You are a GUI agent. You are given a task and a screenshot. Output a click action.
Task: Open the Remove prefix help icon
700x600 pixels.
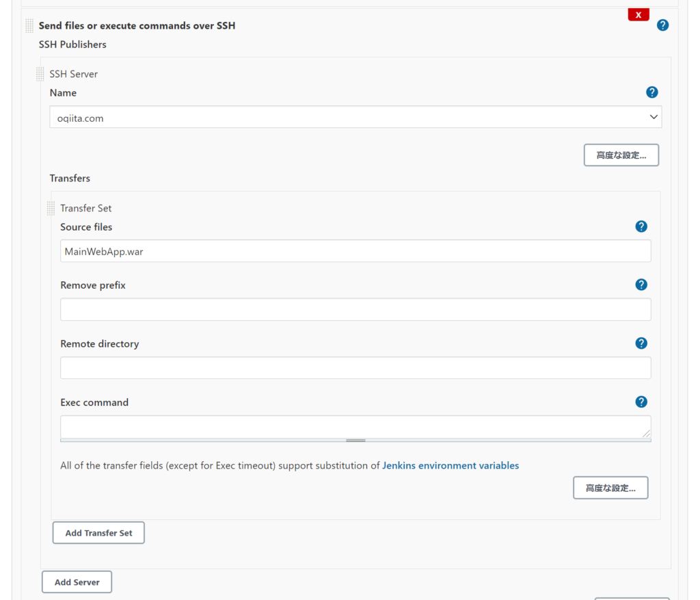pos(641,285)
